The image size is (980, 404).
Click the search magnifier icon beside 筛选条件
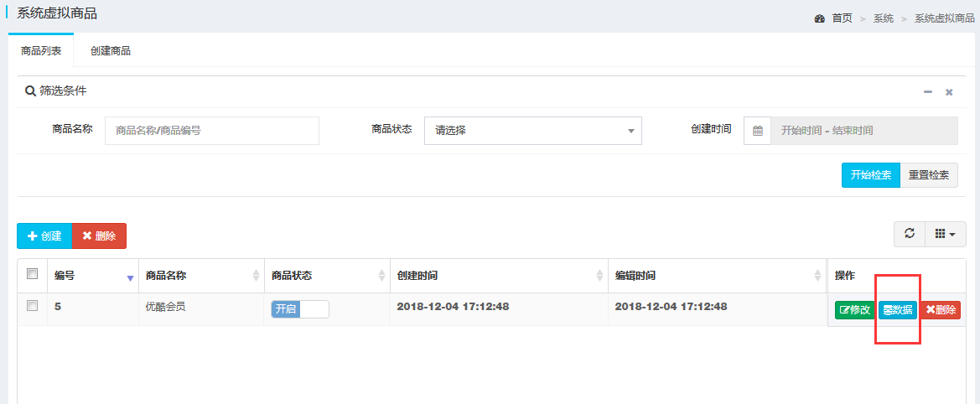coord(30,91)
